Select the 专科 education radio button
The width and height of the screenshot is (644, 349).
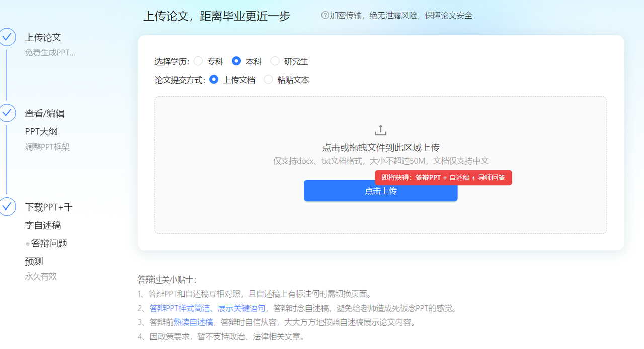coord(198,61)
